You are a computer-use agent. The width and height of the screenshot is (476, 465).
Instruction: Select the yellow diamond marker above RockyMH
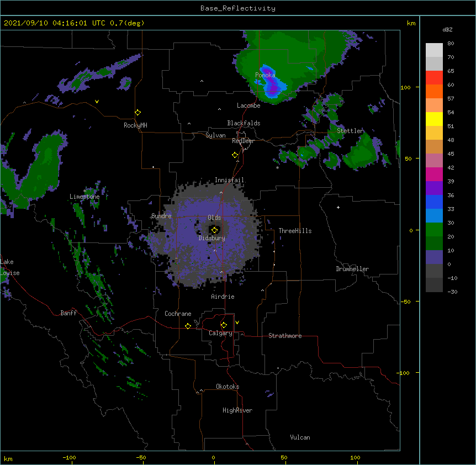coord(138,113)
